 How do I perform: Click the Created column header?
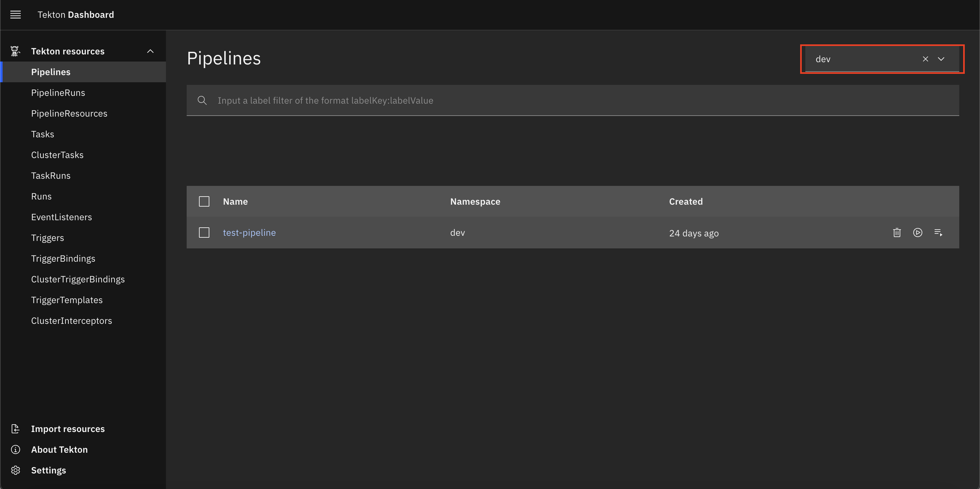tap(685, 201)
